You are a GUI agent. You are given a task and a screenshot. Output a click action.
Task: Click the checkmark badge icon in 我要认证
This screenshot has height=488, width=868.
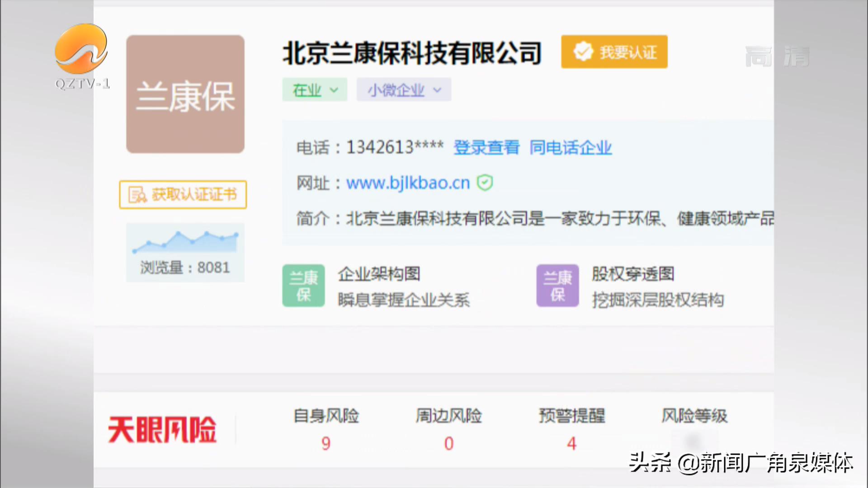click(583, 52)
